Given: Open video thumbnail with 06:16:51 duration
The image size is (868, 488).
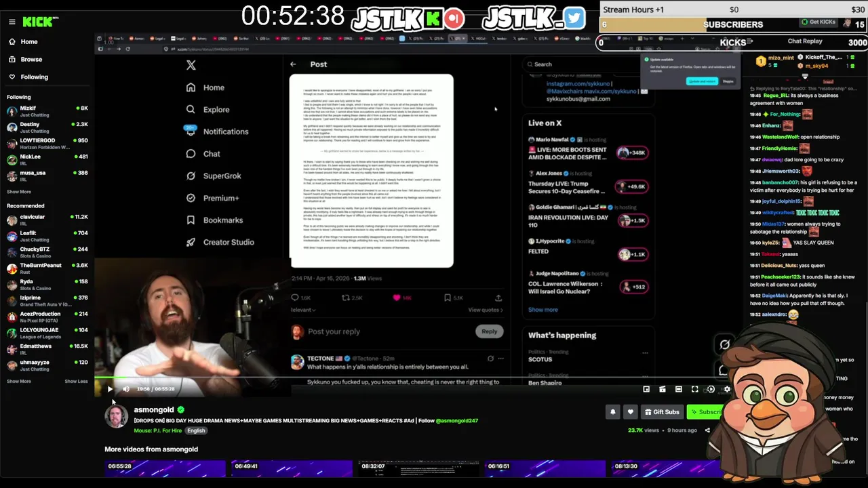Looking at the screenshot, I should pos(545,469).
